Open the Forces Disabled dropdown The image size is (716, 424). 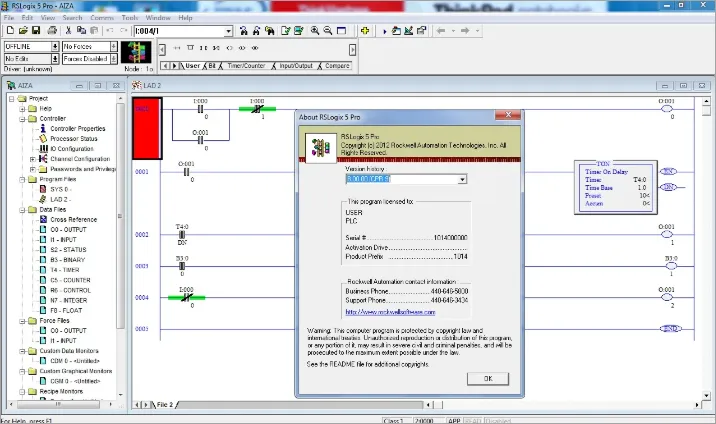[x=113, y=59]
